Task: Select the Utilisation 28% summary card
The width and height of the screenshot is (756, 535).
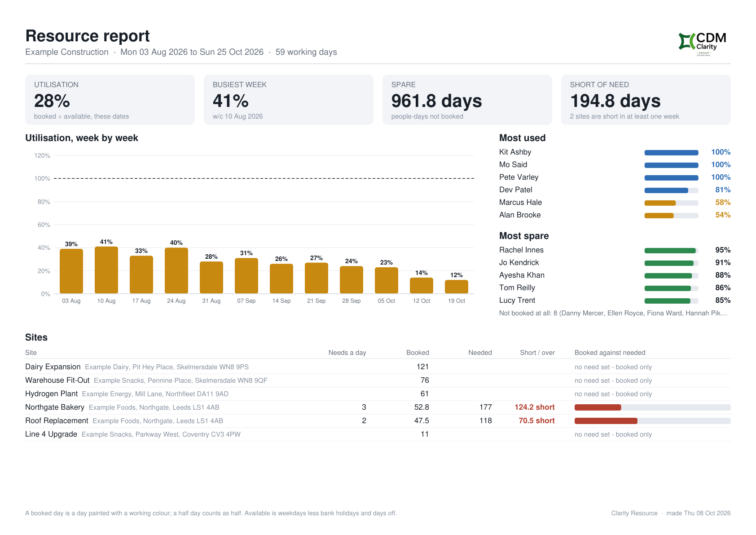Action: pos(110,100)
